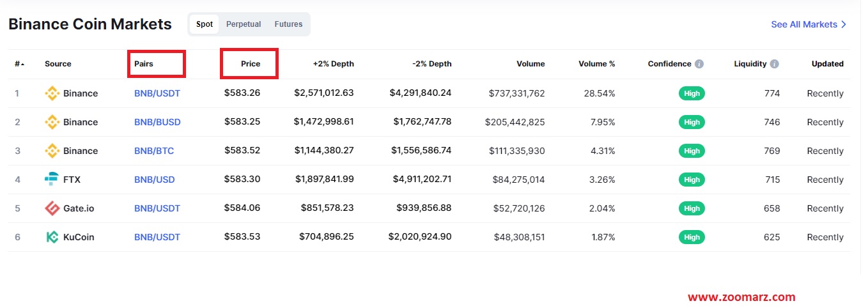The width and height of the screenshot is (868, 308).
Task: Switch to the Futures tab
Action: click(x=288, y=24)
